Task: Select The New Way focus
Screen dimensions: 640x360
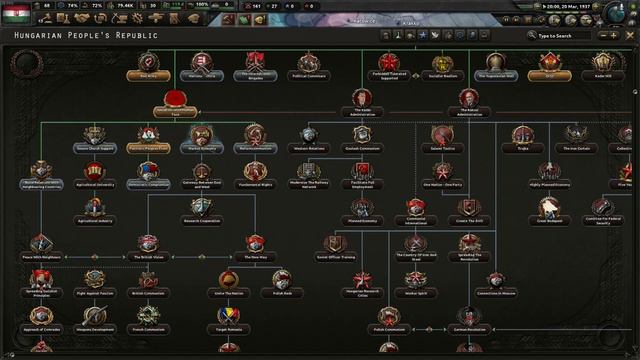Action: pos(255,248)
